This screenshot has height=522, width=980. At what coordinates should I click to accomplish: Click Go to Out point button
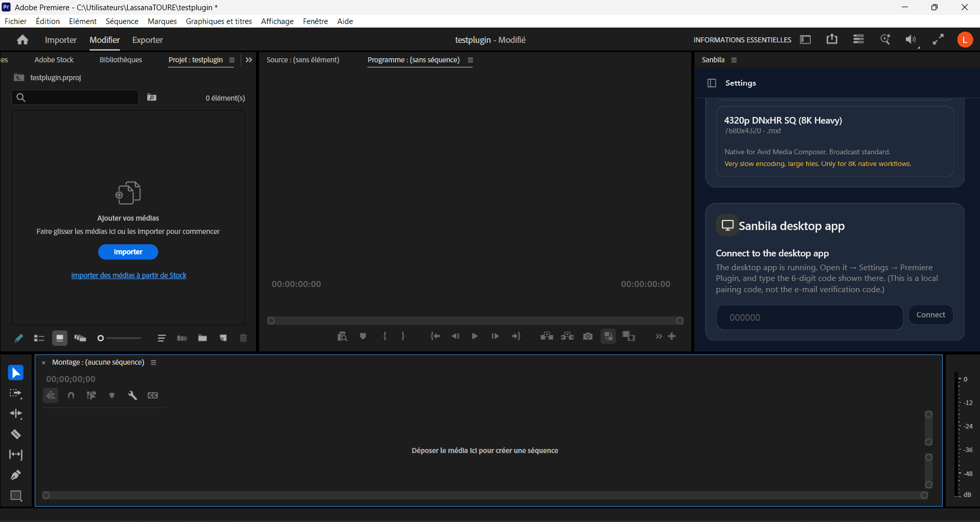(516, 336)
